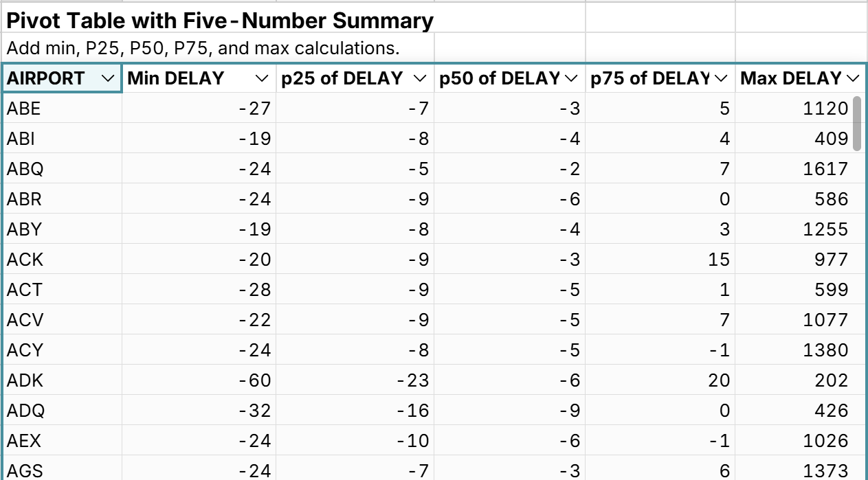Open the p25 of DELAY dropdown
Image resolution: width=868 pixels, height=480 pixels.
tap(419, 78)
